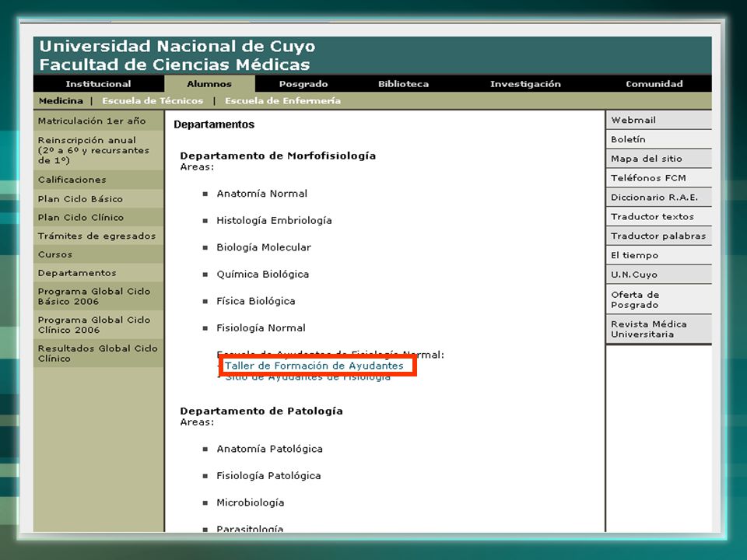Click Fisiología Normal area

tap(261, 328)
